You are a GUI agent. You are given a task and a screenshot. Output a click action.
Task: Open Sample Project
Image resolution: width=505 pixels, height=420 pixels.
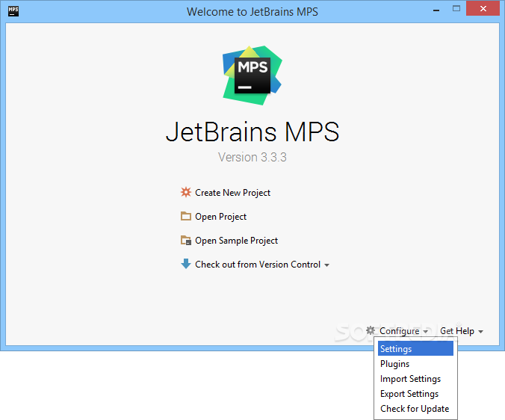[x=236, y=241]
